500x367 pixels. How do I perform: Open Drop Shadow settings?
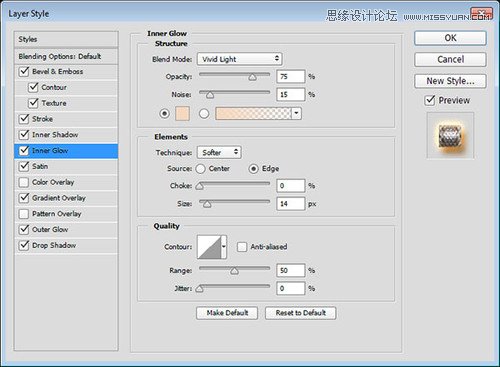(x=54, y=245)
